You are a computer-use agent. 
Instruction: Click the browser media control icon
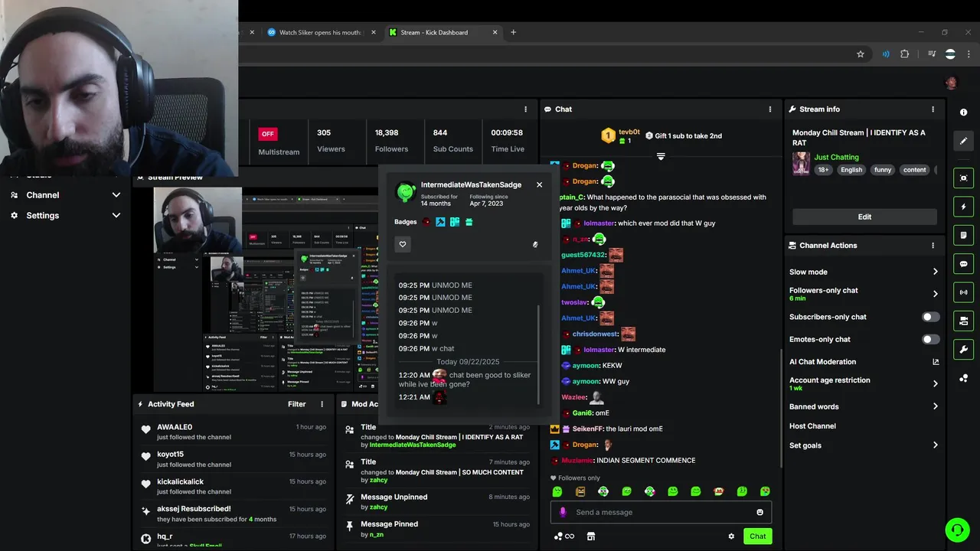(932, 54)
